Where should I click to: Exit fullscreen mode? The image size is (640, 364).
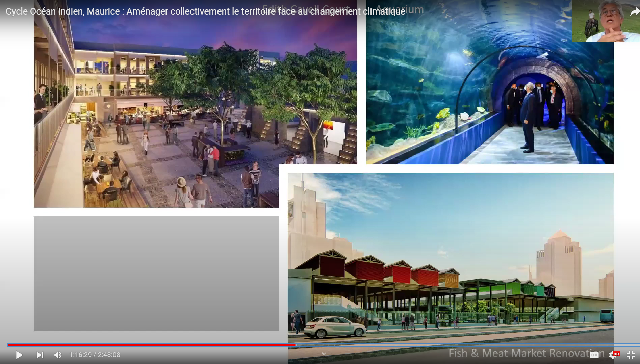point(631,355)
